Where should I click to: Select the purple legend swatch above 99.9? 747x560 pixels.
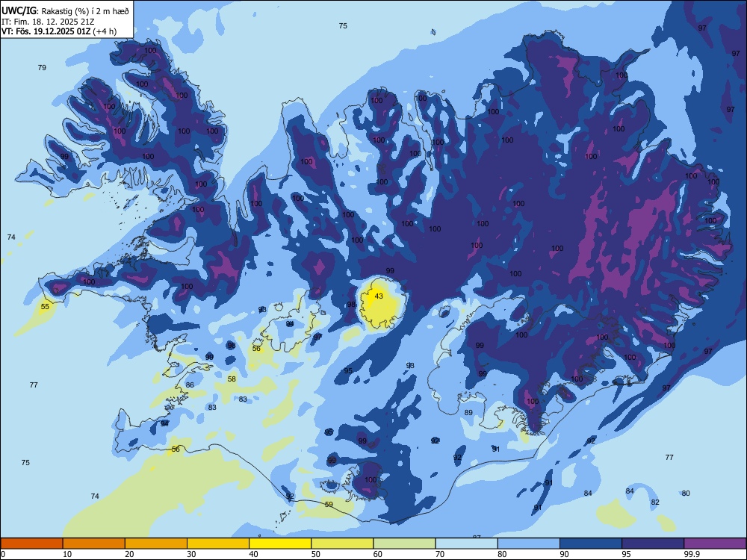715,544
